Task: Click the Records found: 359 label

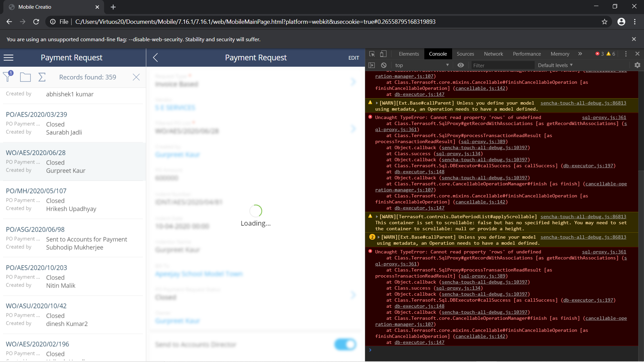Action: (88, 77)
